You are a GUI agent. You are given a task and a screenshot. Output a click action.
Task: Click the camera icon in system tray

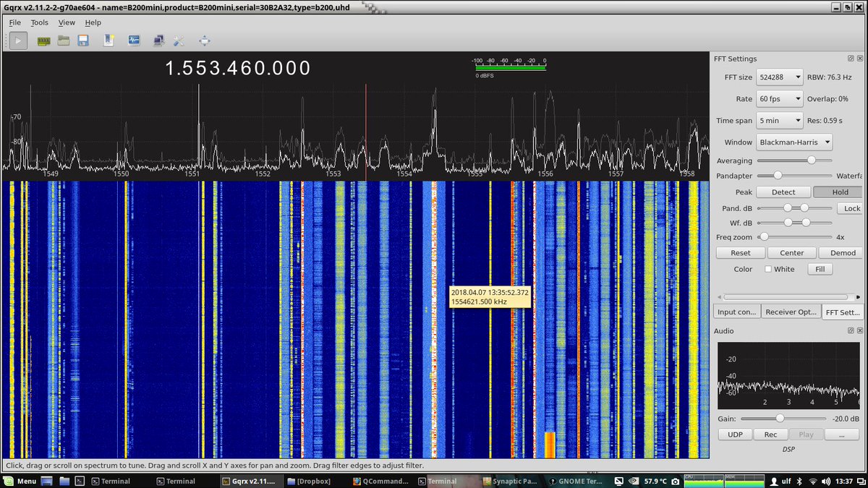click(675, 481)
